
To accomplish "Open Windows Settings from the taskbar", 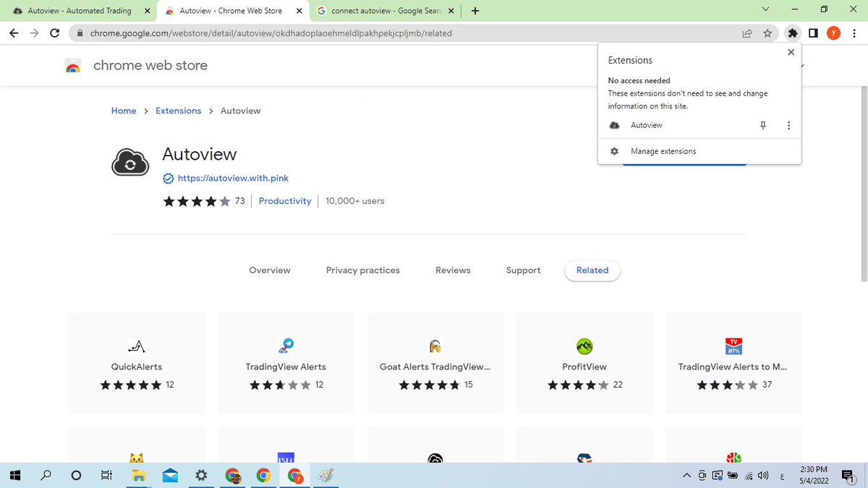I will pos(201,476).
